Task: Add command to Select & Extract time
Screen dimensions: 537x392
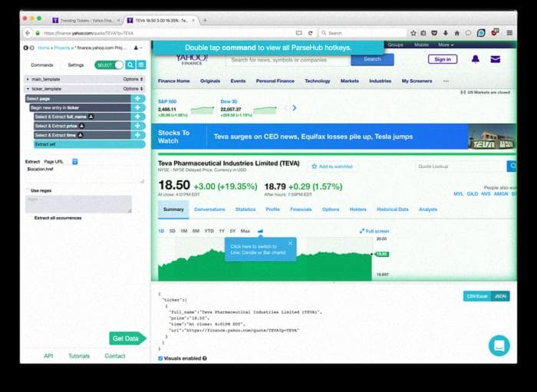Action: pyautogui.click(x=137, y=135)
